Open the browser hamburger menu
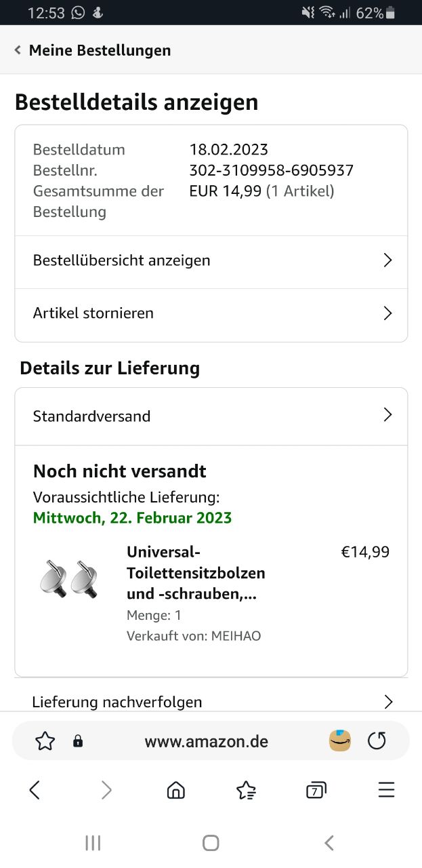 tap(386, 790)
